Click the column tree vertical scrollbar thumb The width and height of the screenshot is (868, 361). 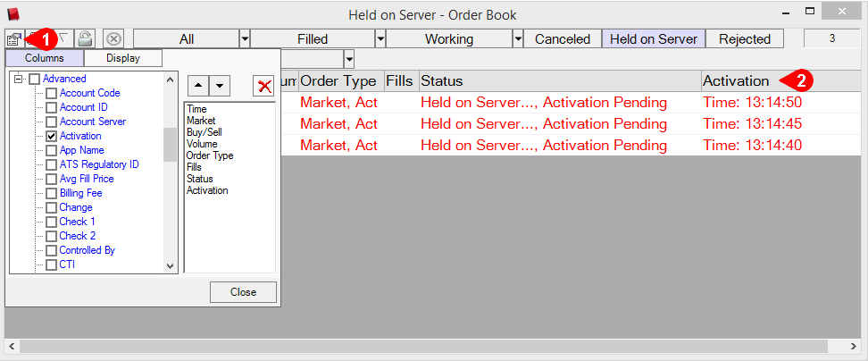(170, 144)
